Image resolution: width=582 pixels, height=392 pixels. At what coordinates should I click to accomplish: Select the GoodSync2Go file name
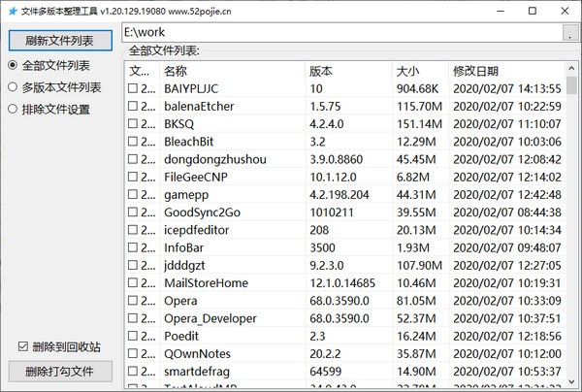tap(203, 212)
